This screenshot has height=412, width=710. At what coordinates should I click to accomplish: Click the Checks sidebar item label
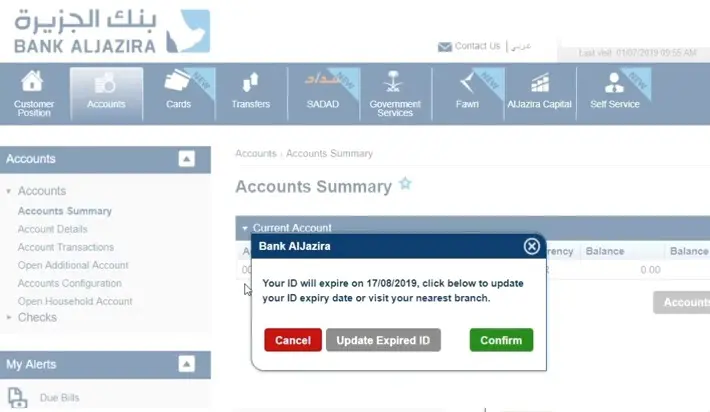(37, 317)
